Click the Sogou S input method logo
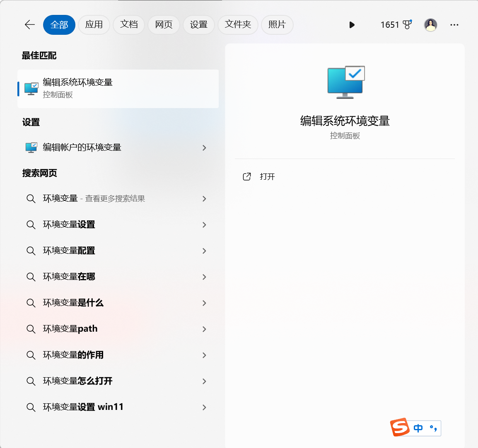The image size is (478, 448). (400, 427)
